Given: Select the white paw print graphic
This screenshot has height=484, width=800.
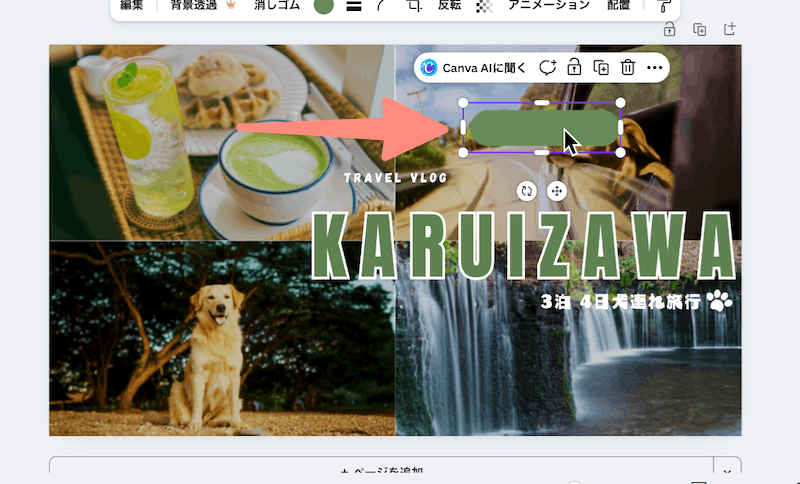Looking at the screenshot, I should [x=720, y=300].
